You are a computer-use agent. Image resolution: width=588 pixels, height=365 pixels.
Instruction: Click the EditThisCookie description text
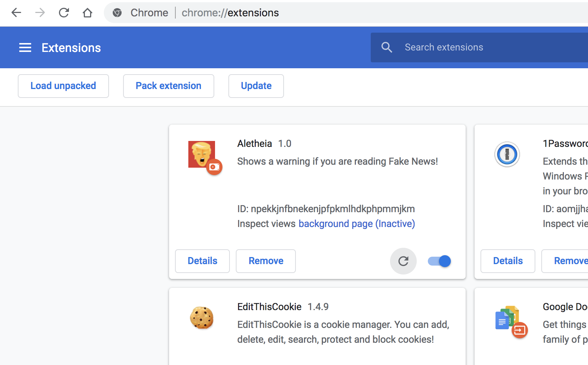pyautogui.click(x=343, y=332)
